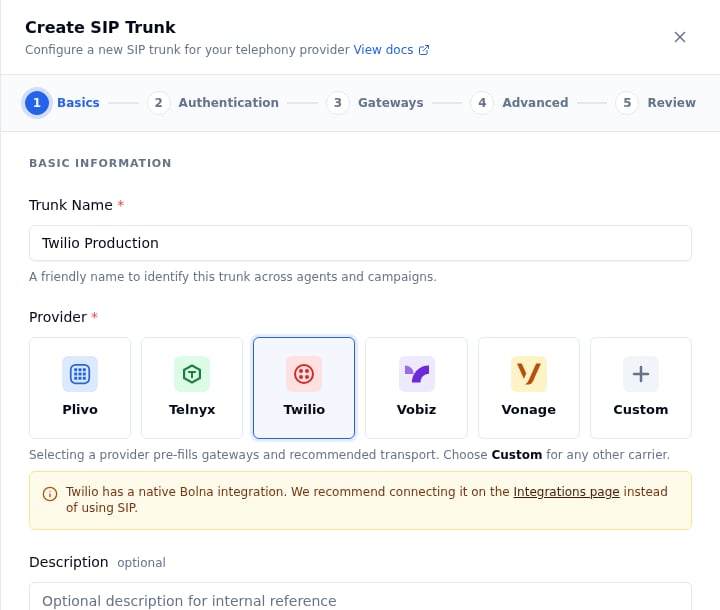Image resolution: width=720 pixels, height=610 pixels.
Task: Focus the Trunk Name input field
Action: point(360,243)
